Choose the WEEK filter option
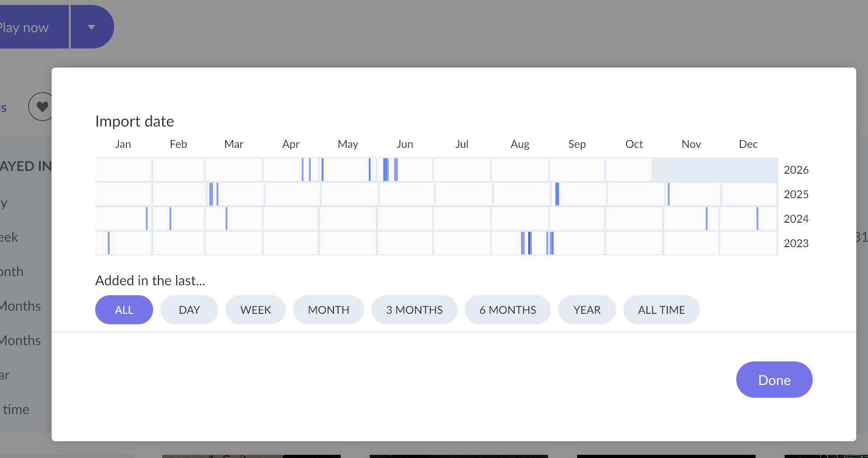 (256, 310)
